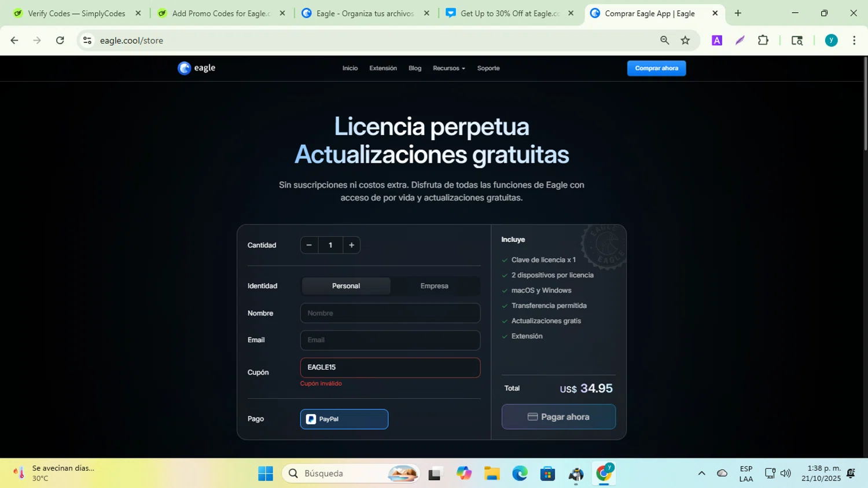The width and height of the screenshot is (868, 488).
Task: Click the media search toolbar icon
Action: [x=797, y=41]
